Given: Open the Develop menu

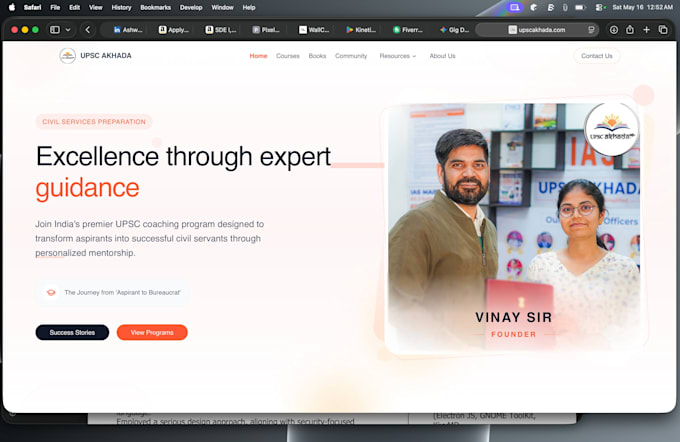Looking at the screenshot, I should [191, 7].
